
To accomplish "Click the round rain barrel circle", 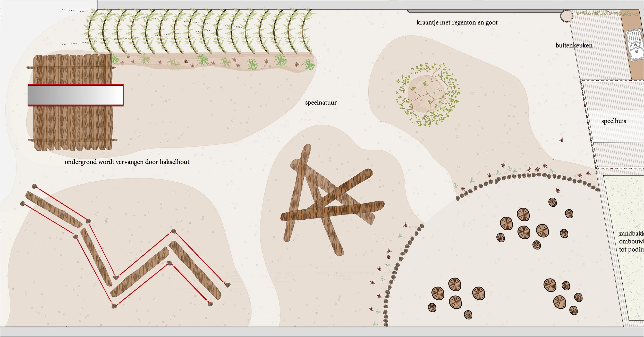I will 566,16.
